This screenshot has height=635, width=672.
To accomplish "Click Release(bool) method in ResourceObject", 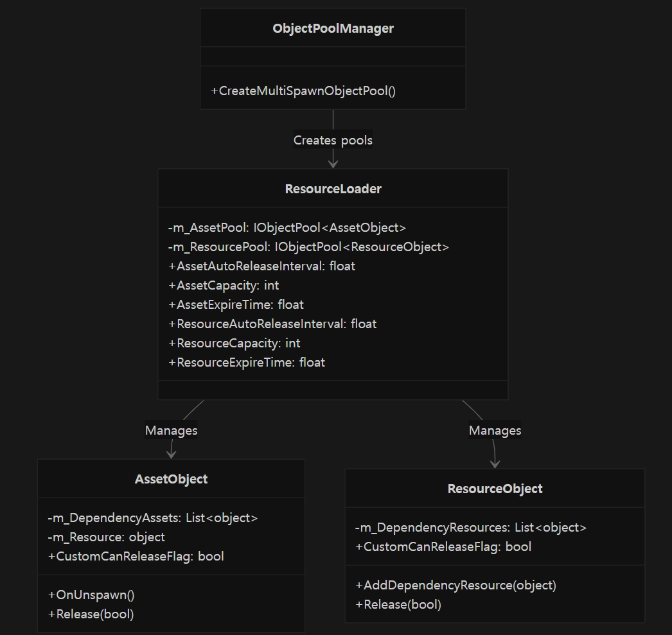I will [x=398, y=605].
